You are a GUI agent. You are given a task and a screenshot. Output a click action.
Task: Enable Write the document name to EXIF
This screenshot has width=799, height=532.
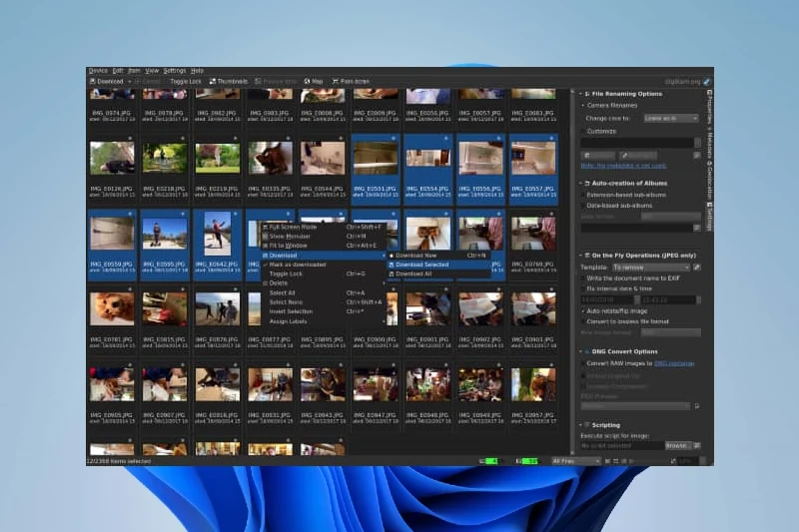click(x=584, y=278)
